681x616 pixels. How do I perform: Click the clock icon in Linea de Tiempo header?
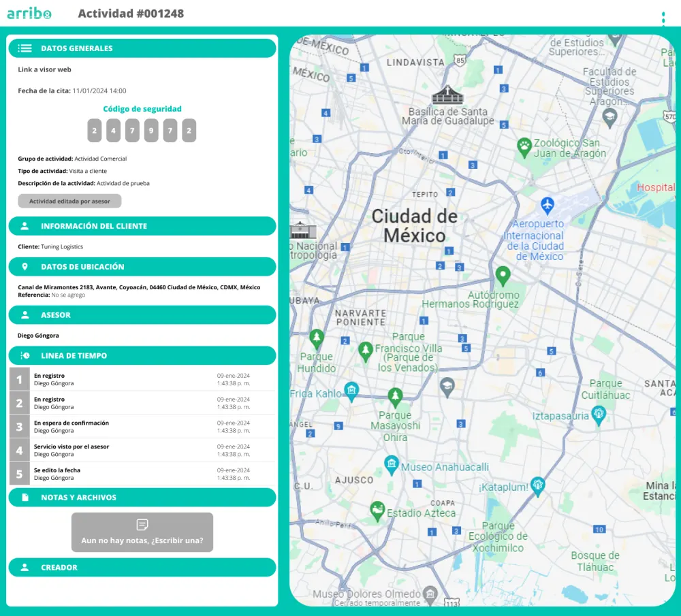point(25,355)
